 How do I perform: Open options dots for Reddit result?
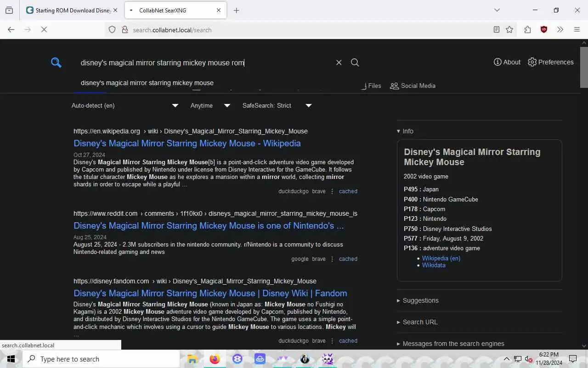click(332, 259)
